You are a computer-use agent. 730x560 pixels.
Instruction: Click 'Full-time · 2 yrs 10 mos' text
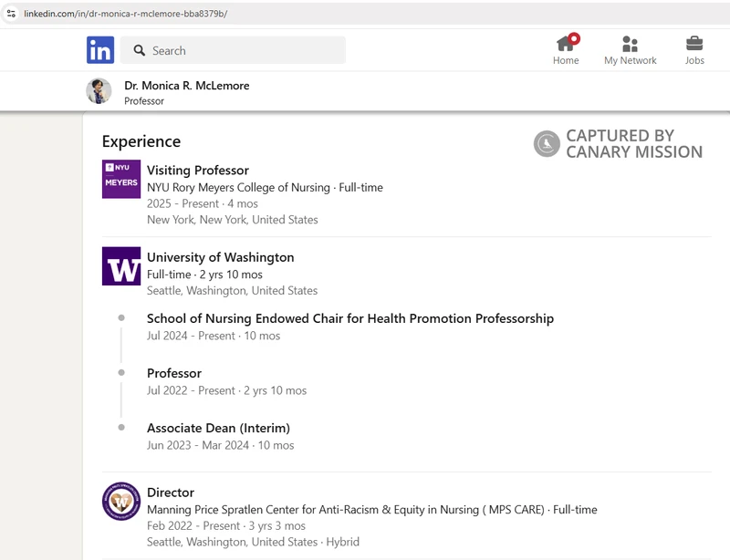tap(204, 275)
